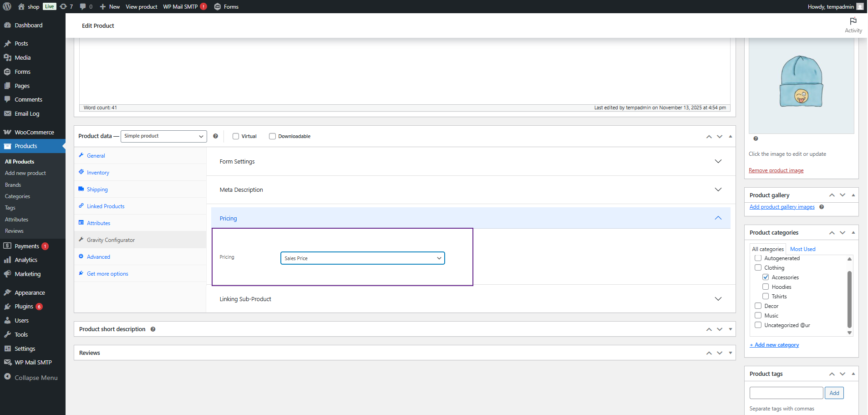Open the Activity flag icon
This screenshot has height=415, width=868.
tap(853, 21)
